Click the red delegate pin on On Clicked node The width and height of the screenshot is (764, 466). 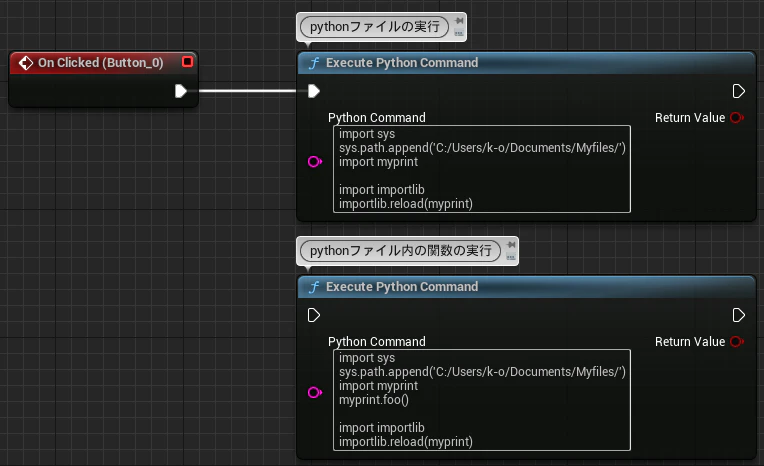tap(188, 62)
